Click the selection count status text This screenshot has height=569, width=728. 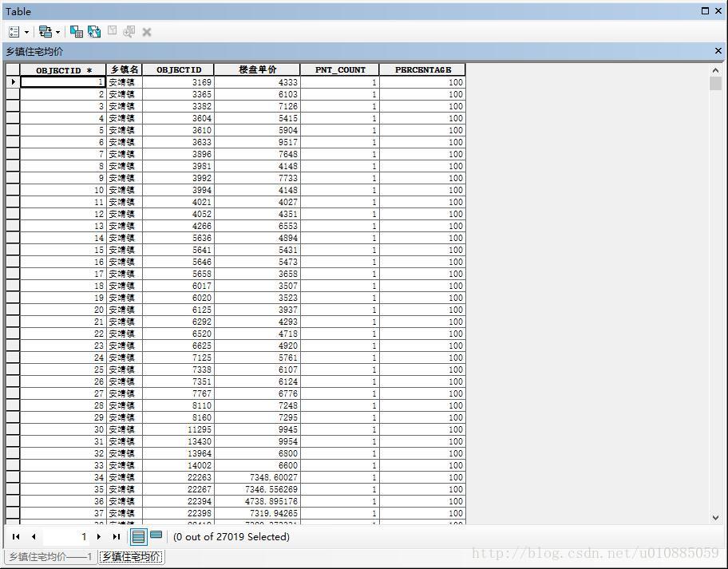pyautogui.click(x=231, y=536)
